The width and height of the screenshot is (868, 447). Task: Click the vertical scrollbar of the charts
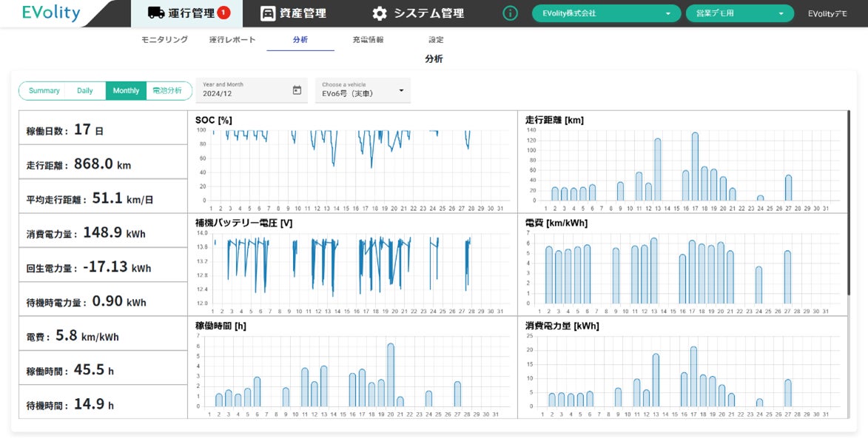(849, 202)
